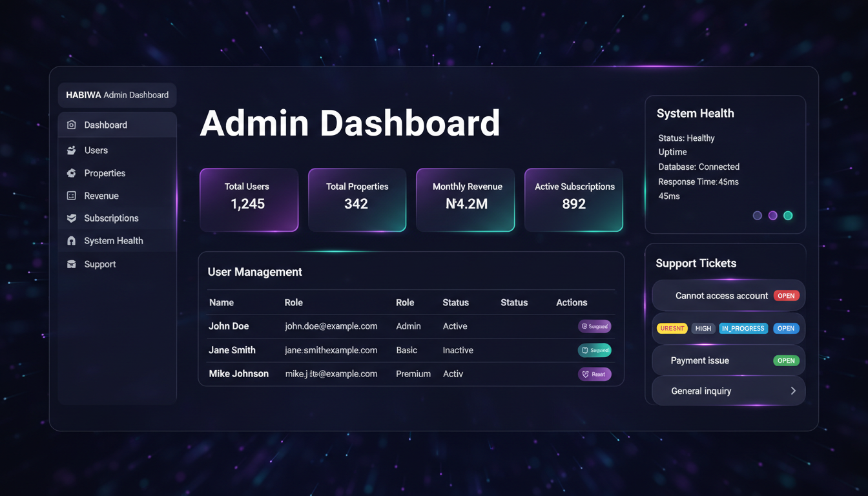Screen dimensions: 868x496
Task: Select the Subscriptions icon in the sidebar
Action: 71,218
